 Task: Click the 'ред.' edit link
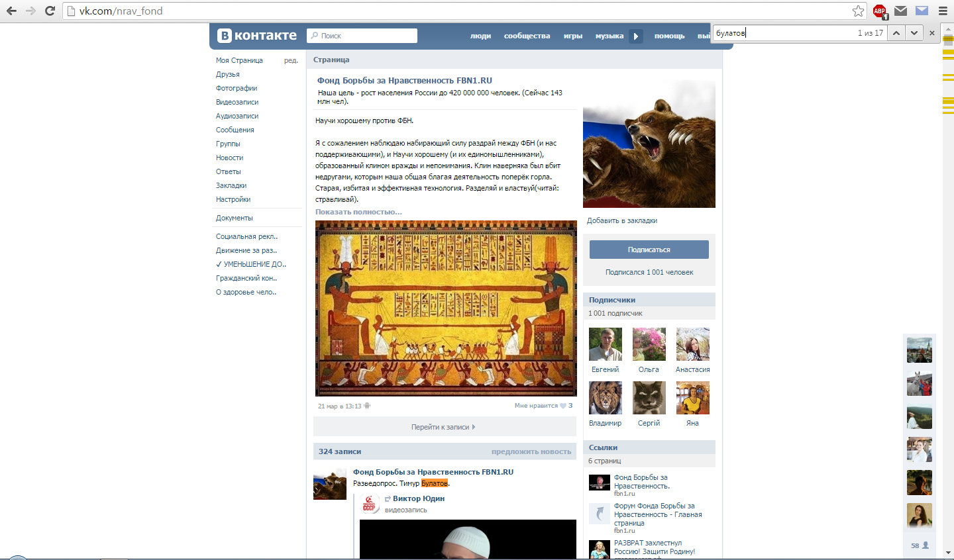point(291,60)
